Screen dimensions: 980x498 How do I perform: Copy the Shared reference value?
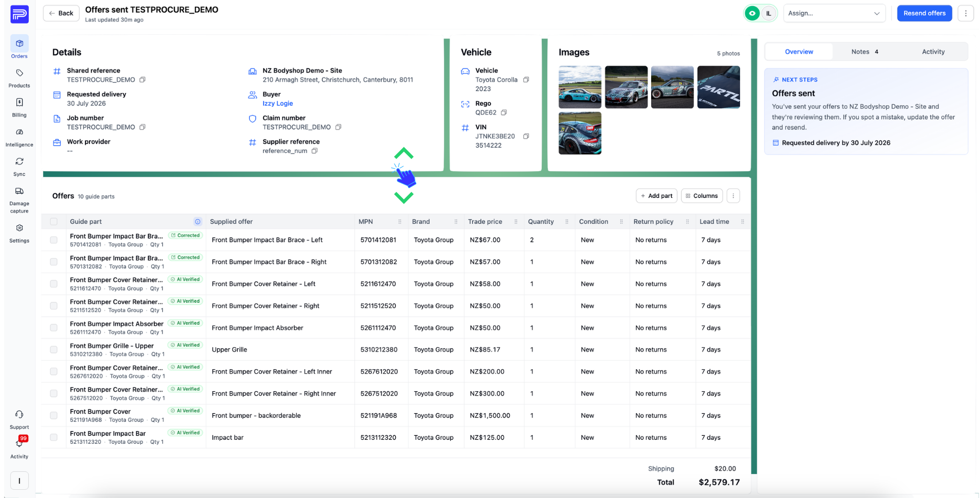click(143, 80)
